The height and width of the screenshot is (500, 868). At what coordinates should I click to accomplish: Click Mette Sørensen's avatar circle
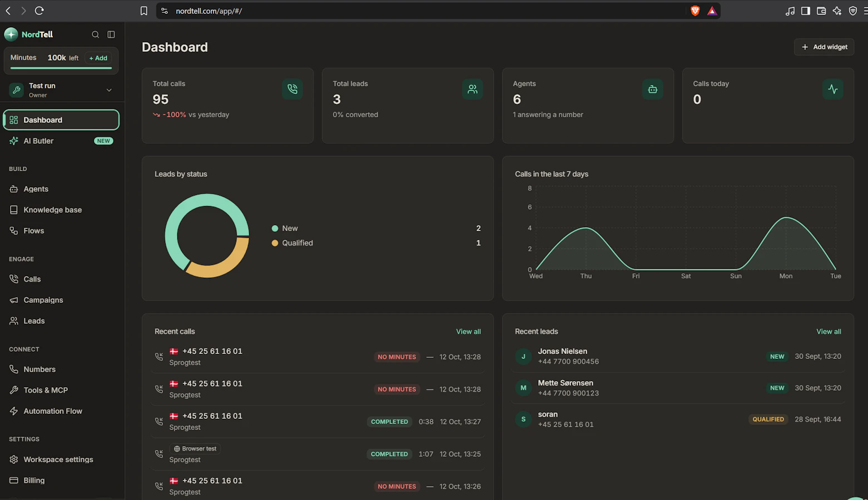click(x=523, y=388)
